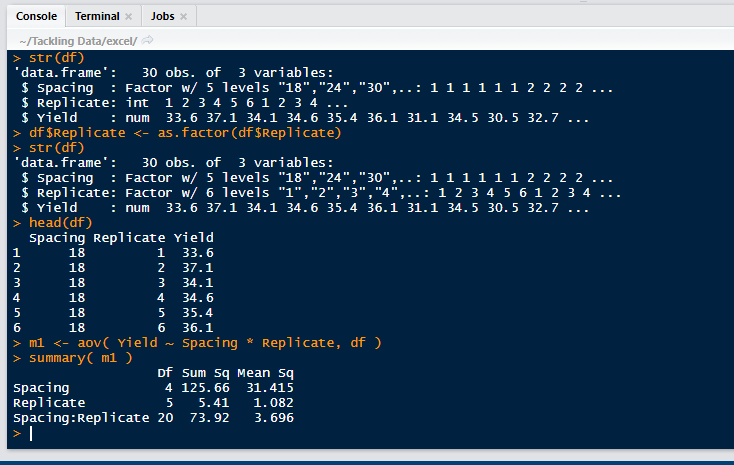Image resolution: width=734 pixels, height=465 pixels.
Task: Click the Spacing sum of squares 125.66
Action: click(206, 388)
